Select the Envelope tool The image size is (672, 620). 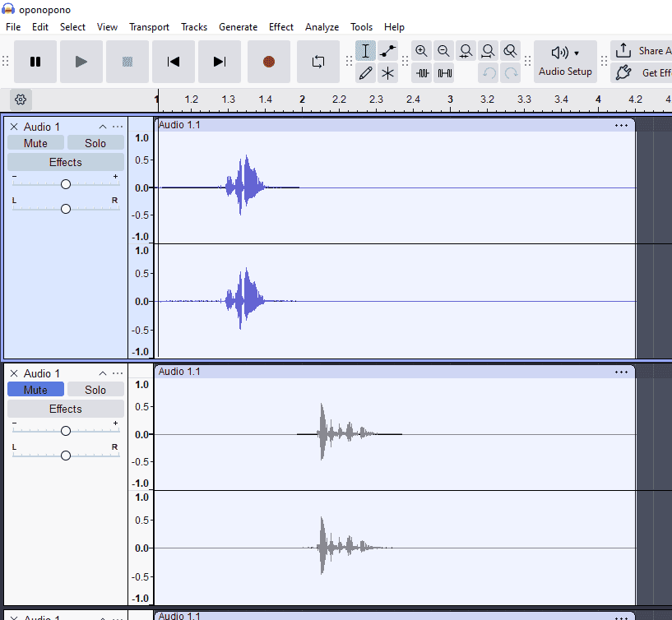point(388,51)
